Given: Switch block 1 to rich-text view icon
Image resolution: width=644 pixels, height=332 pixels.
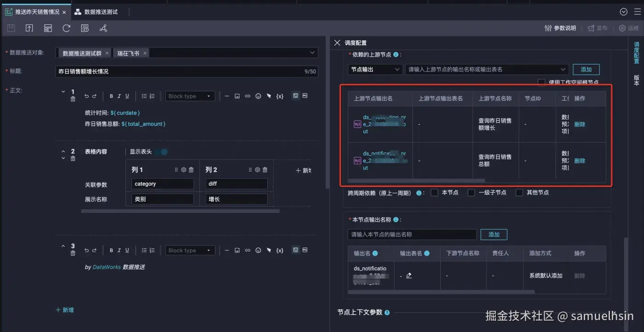Looking at the screenshot, I should coord(296,96).
